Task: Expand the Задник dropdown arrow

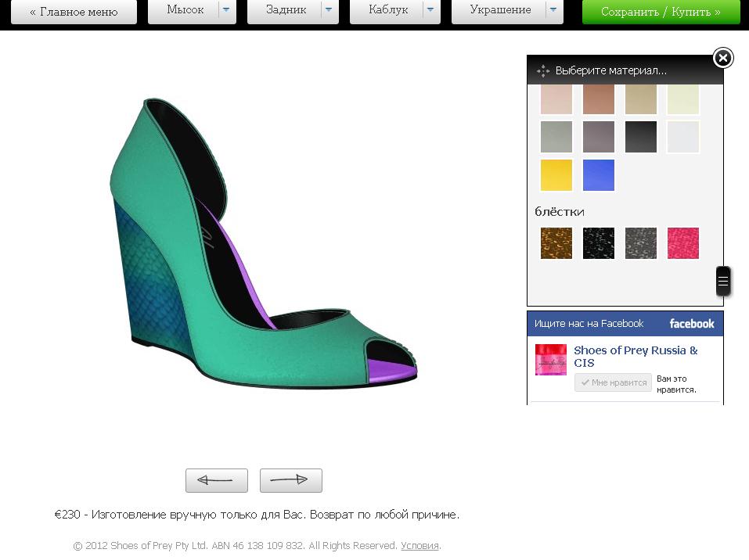Action: (329, 10)
